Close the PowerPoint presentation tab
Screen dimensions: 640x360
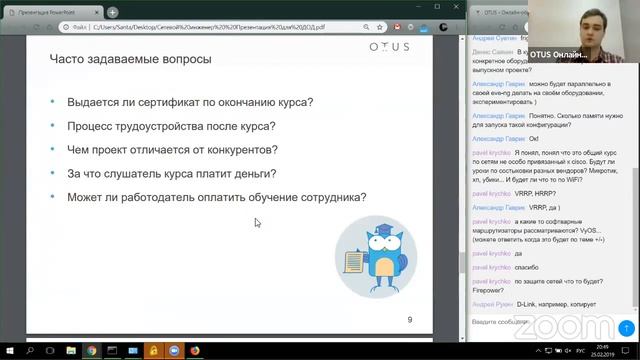tap(97, 13)
